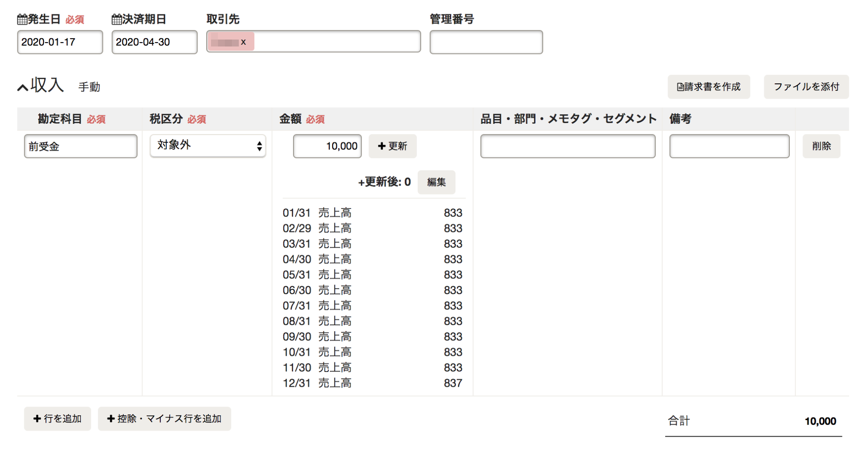Click the 12/31 売上高 entry
Image resolution: width=868 pixels, height=451 pixels.
point(373,383)
